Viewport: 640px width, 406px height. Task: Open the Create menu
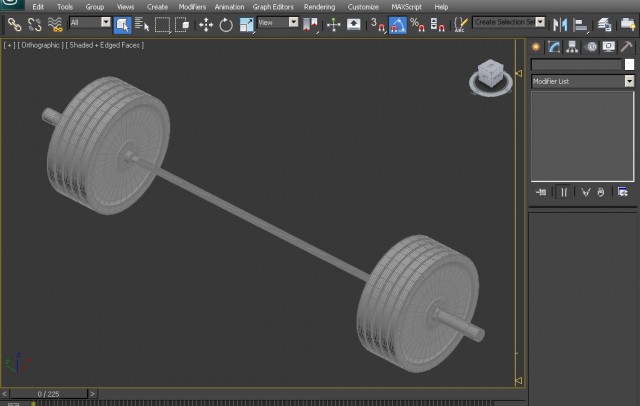coord(157,7)
